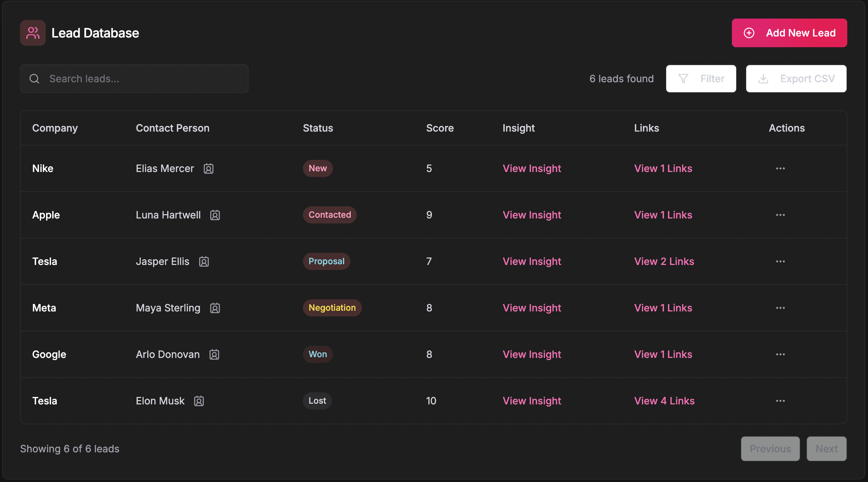Open actions menu for Jasper Ellis row

click(780, 261)
